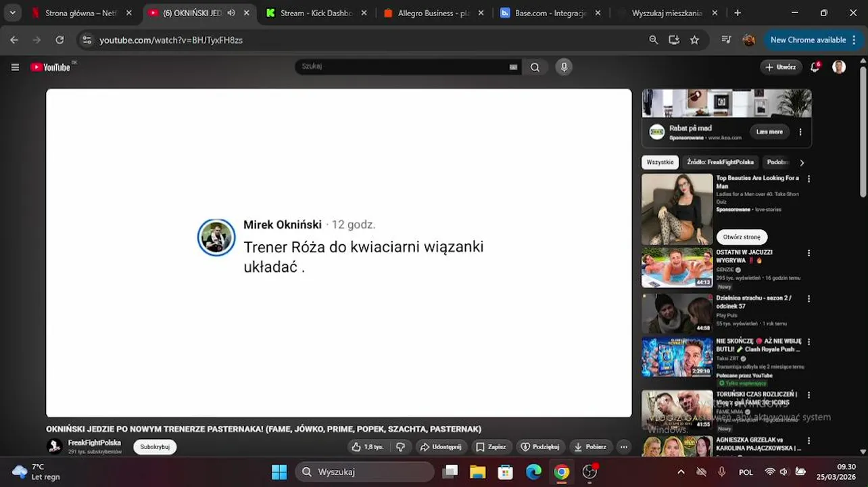This screenshot has width=868, height=487.
Task: Go back in Chrome
Action: (14, 40)
